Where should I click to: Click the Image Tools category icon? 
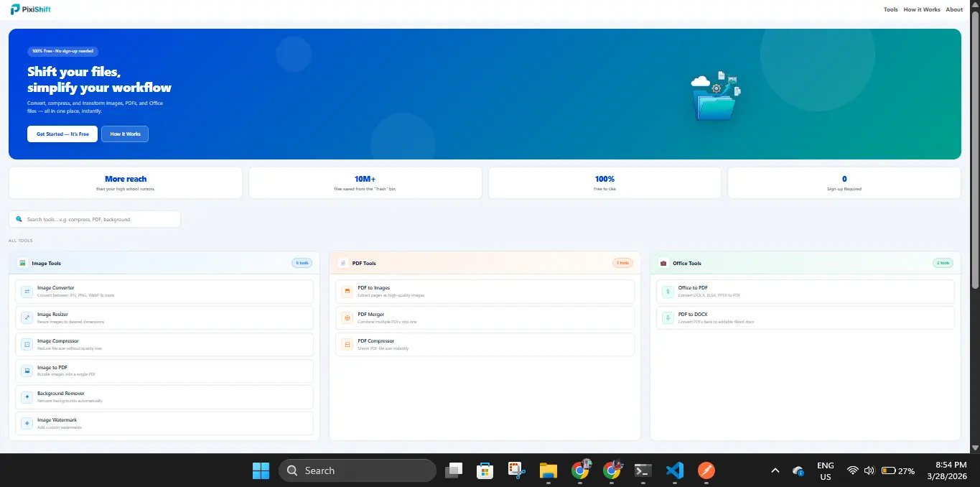[22, 263]
